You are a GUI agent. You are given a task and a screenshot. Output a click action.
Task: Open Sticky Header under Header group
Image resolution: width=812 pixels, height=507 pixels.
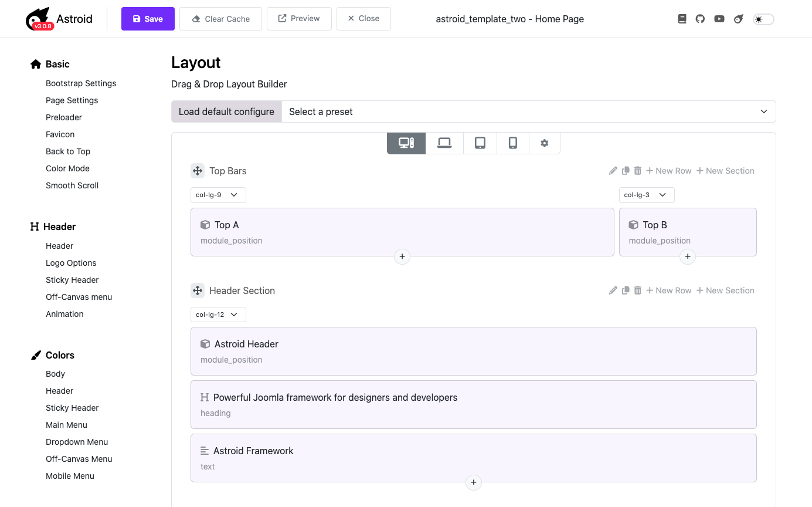coord(72,280)
